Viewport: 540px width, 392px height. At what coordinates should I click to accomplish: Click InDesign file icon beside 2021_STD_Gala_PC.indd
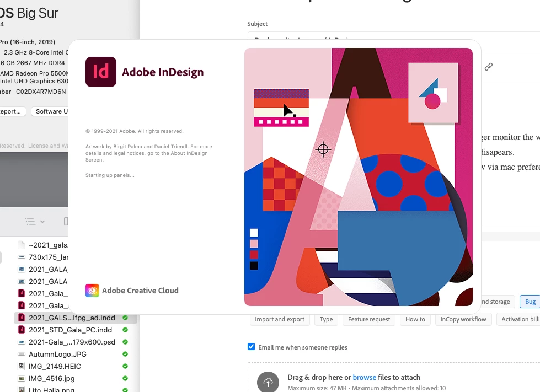[x=22, y=330]
